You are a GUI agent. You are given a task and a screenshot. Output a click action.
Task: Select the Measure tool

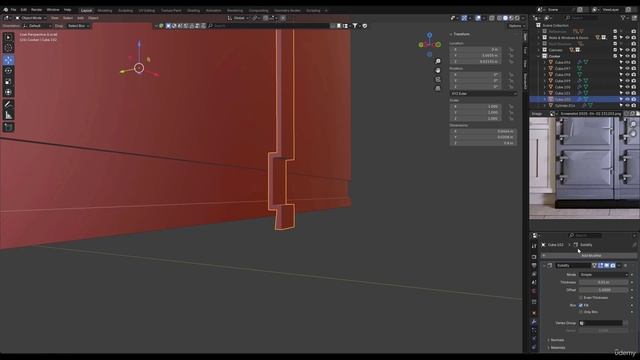(8, 116)
